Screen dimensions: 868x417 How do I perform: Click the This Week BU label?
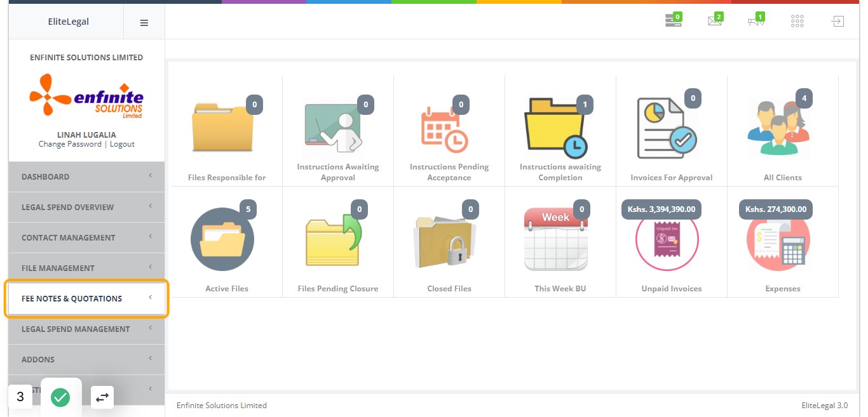(x=560, y=289)
